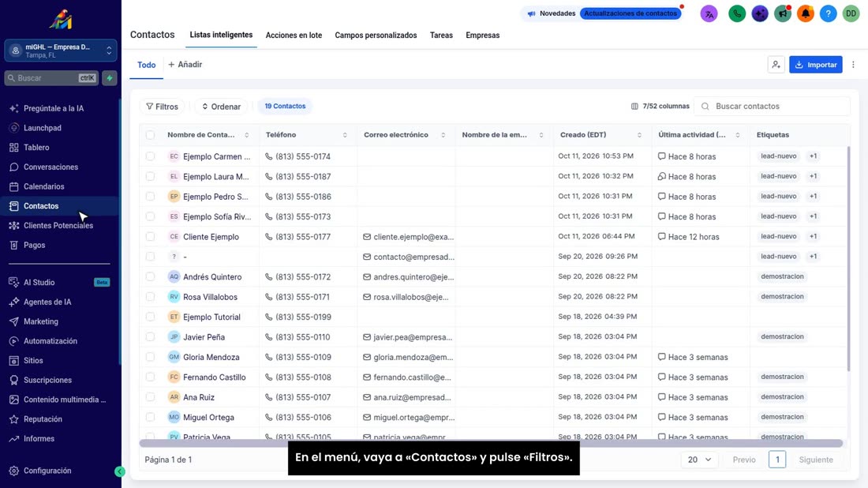Sort by Correo electrónico column arrows
Screen dimensions: 868x488
[x=443, y=135]
